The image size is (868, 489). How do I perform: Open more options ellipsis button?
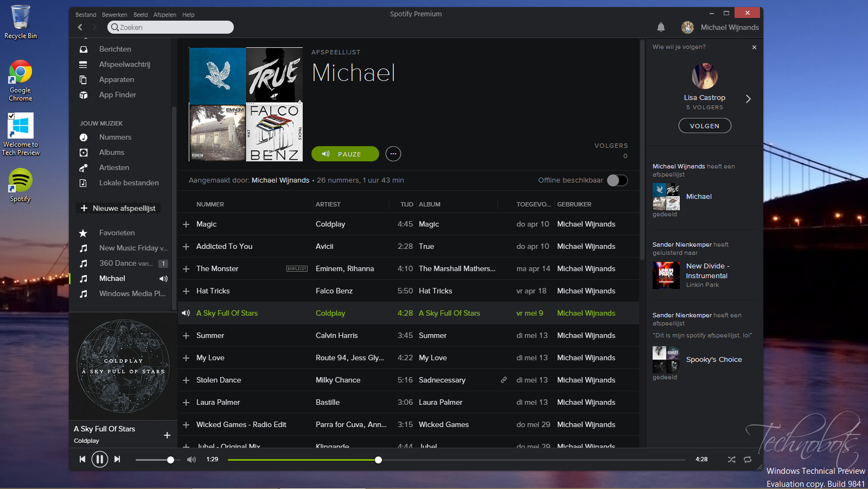(393, 154)
